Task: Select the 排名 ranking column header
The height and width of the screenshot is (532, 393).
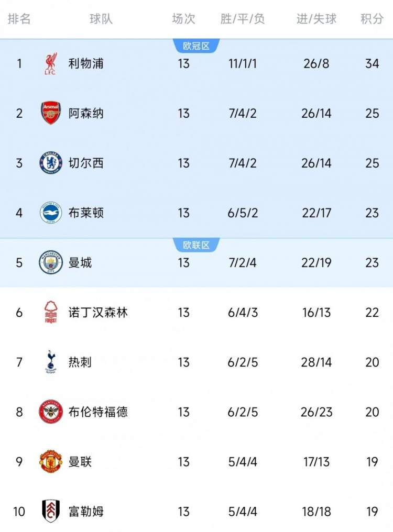Action: point(19,19)
